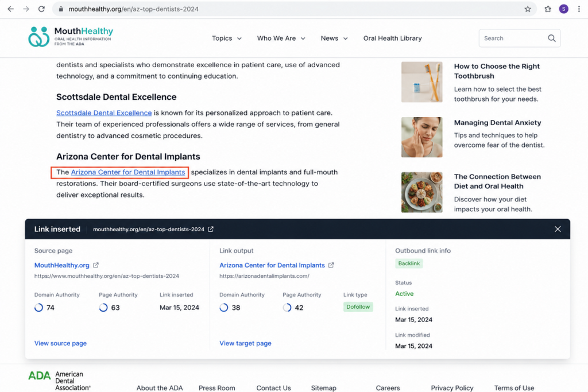Open Oral Health Library
588x392 pixels.
coord(392,38)
